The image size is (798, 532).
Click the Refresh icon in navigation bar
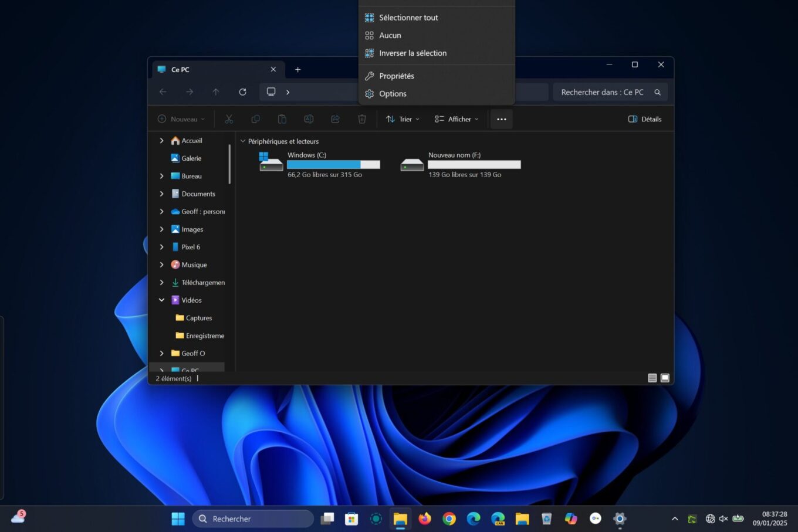[242, 92]
